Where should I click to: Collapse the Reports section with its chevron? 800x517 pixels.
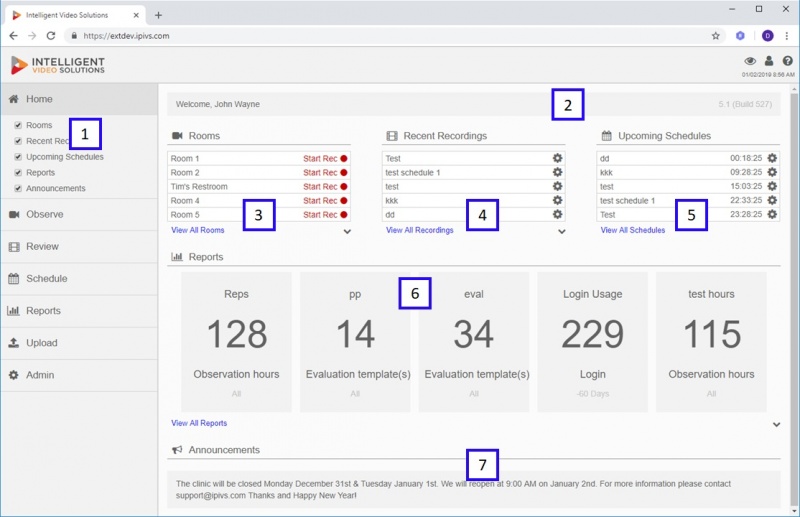coord(777,425)
